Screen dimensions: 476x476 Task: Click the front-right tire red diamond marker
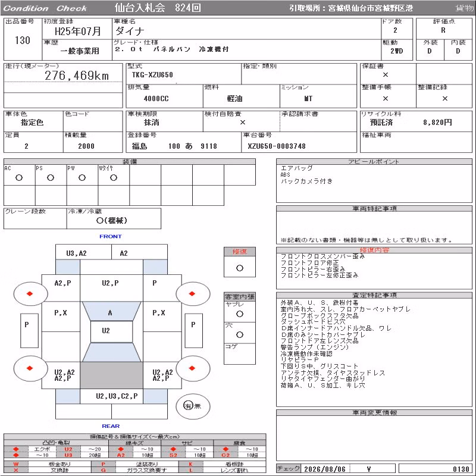[x=192, y=293]
